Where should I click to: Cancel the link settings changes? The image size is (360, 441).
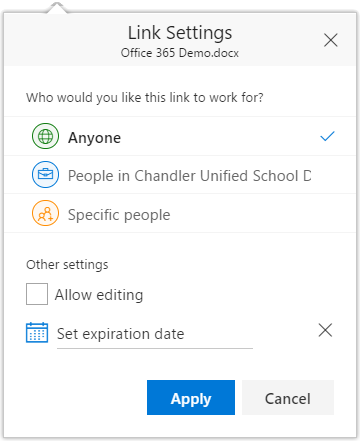(288, 397)
